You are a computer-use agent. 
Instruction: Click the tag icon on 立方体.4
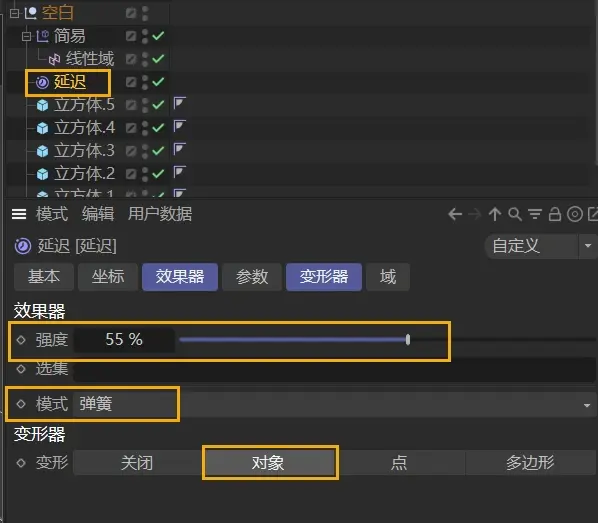[x=180, y=126]
